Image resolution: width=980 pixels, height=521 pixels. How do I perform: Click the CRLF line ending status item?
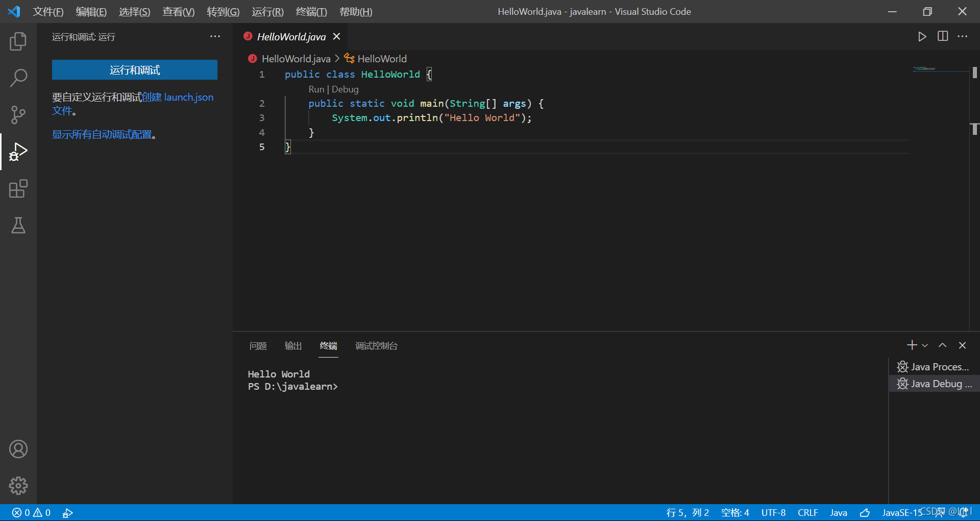(807, 513)
